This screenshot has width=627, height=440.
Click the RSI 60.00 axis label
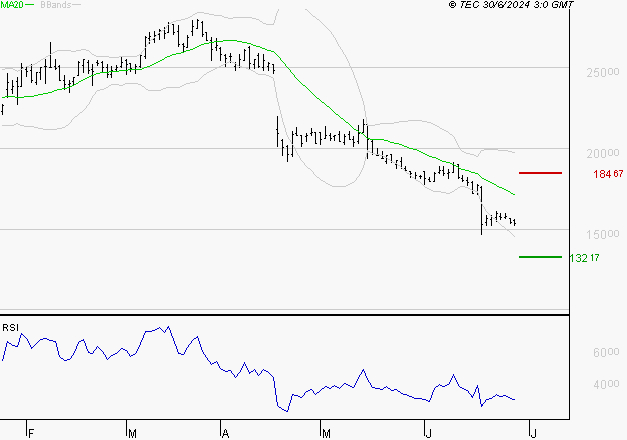point(606,352)
